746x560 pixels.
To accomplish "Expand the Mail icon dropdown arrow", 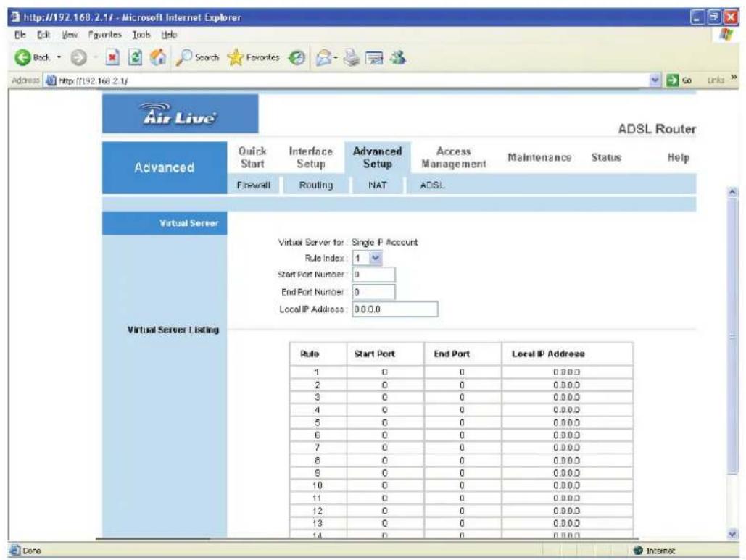I will click(336, 58).
